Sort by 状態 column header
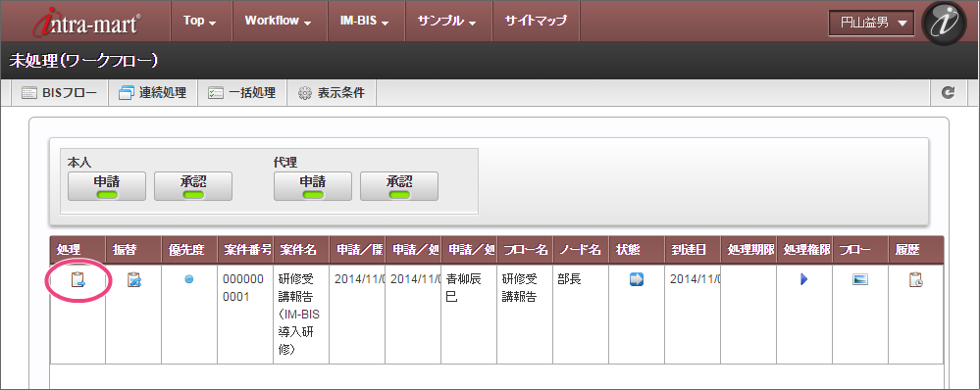Screen dimensions: 980x390 pos(637,250)
